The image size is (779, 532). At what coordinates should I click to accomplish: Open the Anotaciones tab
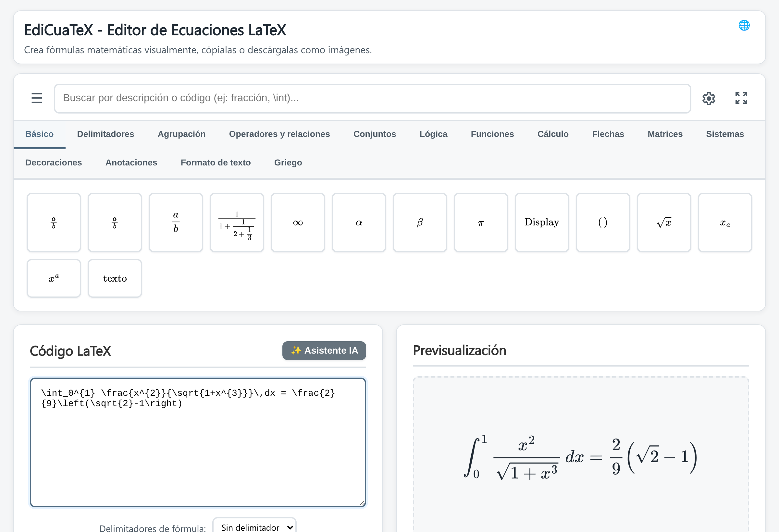click(131, 163)
